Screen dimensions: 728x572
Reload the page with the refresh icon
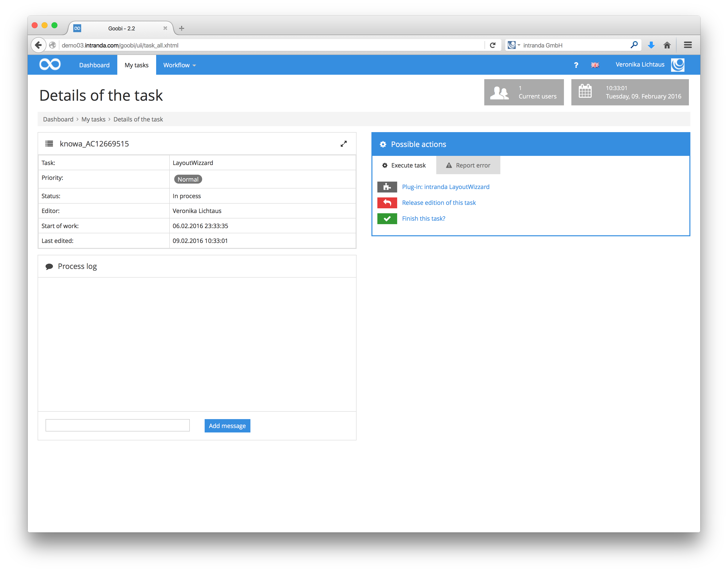[492, 45]
